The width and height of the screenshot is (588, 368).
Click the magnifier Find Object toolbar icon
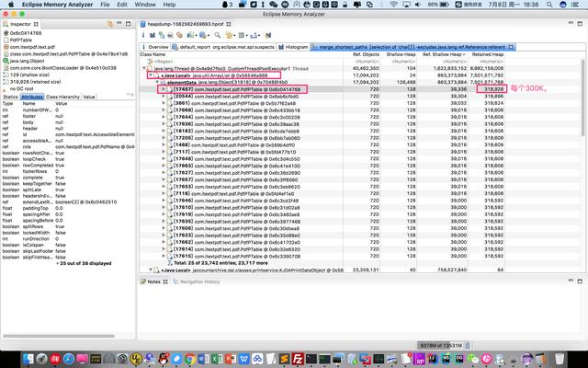(x=218, y=35)
